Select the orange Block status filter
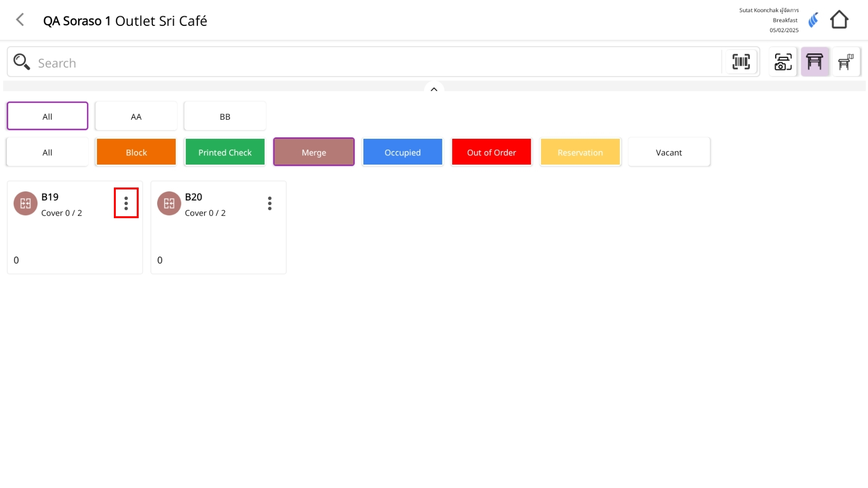 pyautogui.click(x=136, y=152)
